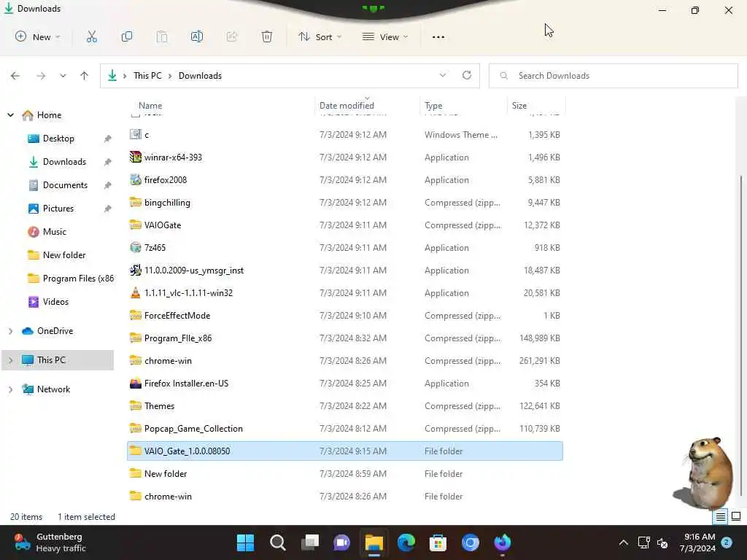Click This PC in breadcrumb path

(147, 76)
